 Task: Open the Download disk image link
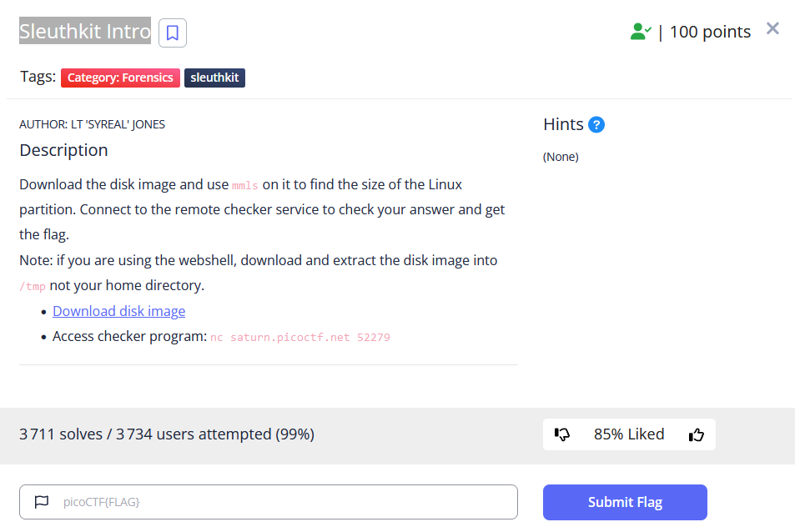(118, 311)
